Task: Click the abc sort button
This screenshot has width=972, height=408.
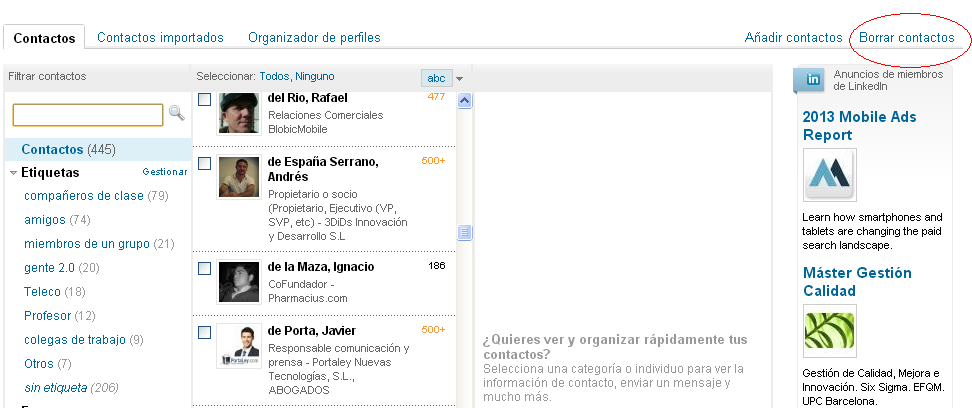Action: click(x=436, y=78)
